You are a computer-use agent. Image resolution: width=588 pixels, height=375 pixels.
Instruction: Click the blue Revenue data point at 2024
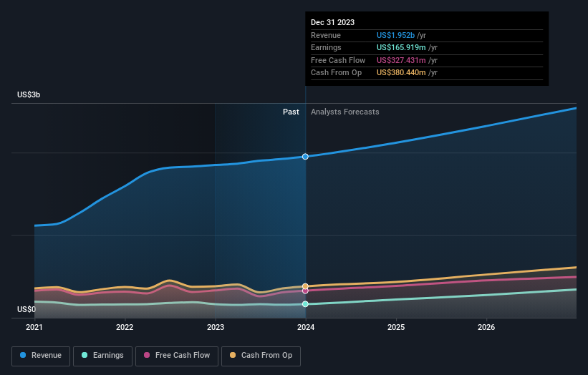tap(305, 157)
